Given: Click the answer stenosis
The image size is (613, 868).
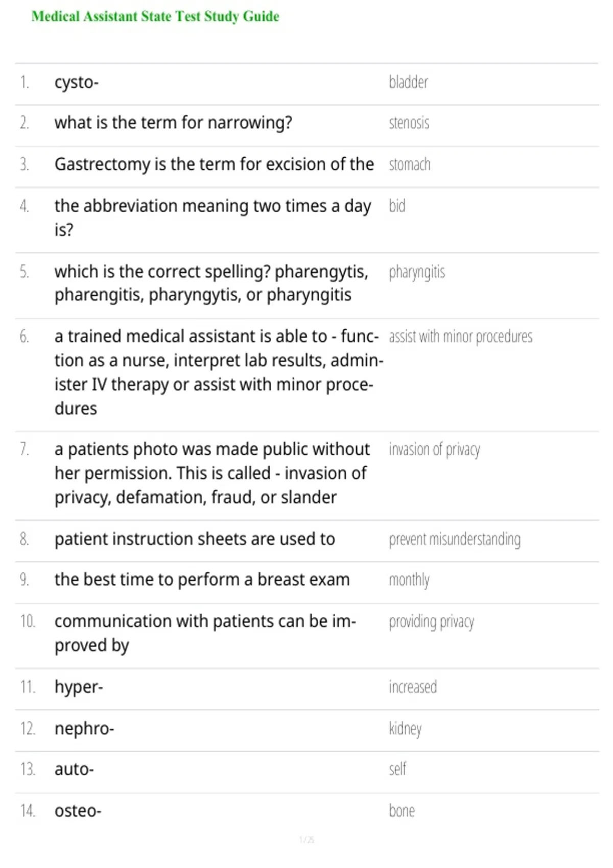Looking at the screenshot, I should (409, 123).
